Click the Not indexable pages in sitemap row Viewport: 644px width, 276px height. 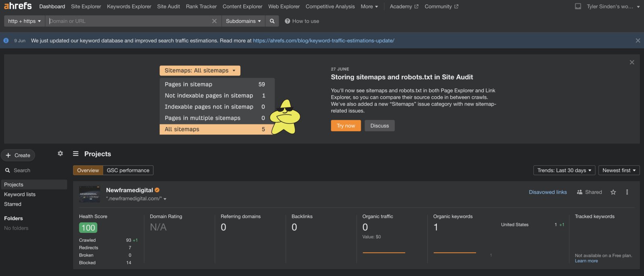tap(217, 95)
